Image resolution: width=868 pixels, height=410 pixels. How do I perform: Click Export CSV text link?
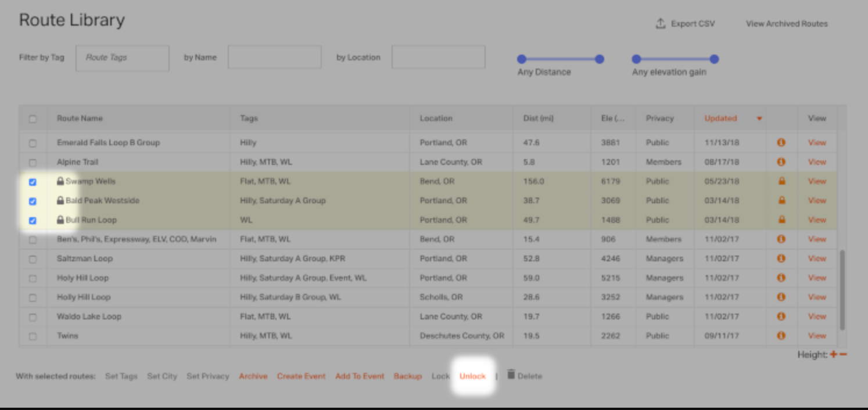[x=693, y=24]
